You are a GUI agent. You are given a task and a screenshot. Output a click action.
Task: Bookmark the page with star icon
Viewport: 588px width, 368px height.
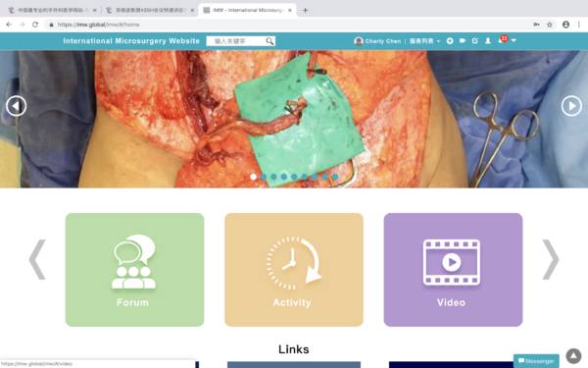coord(550,25)
